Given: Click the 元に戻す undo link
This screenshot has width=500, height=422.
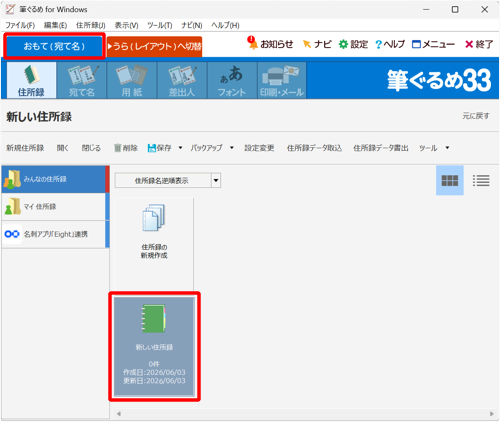Looking at the screenshot, I should 476,116.
